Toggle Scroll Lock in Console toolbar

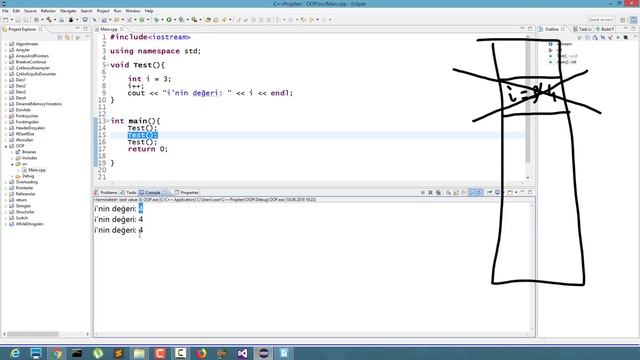click(456, 192)
